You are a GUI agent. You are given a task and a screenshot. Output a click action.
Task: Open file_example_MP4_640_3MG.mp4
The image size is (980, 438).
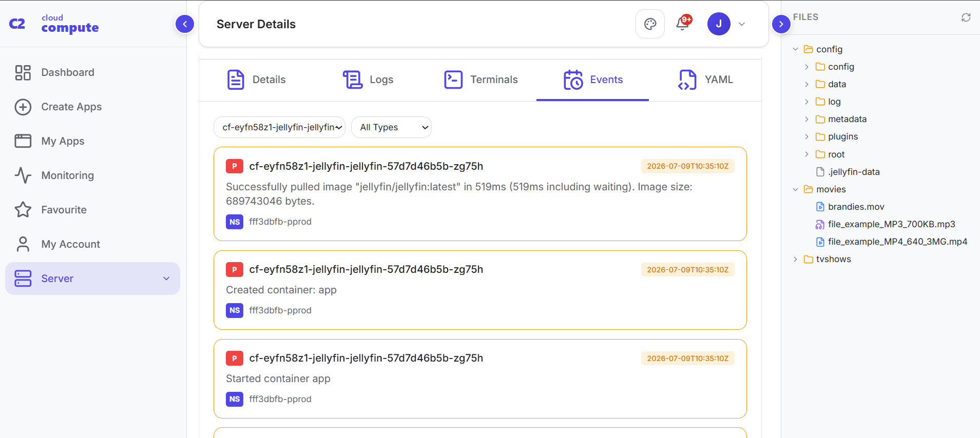[892, 242]
